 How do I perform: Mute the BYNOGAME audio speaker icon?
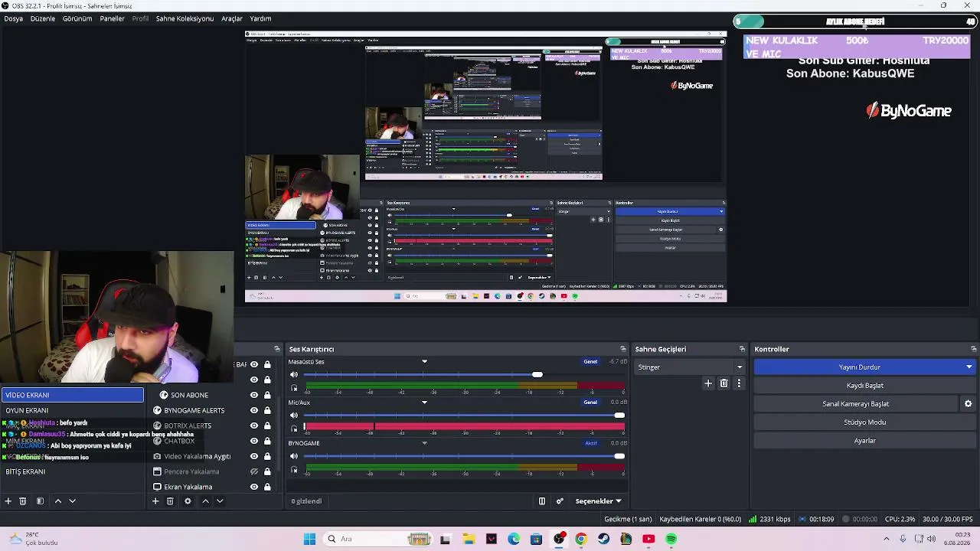(x=294, y=456)
